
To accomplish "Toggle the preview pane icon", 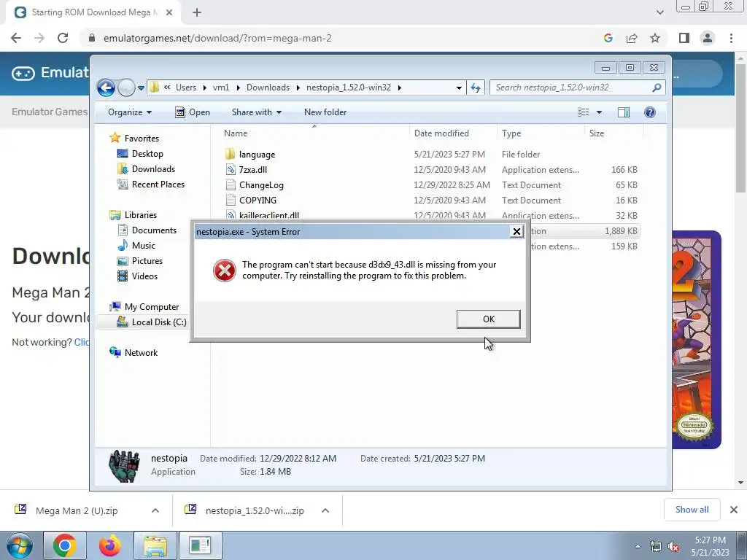I will coord(623,112).
